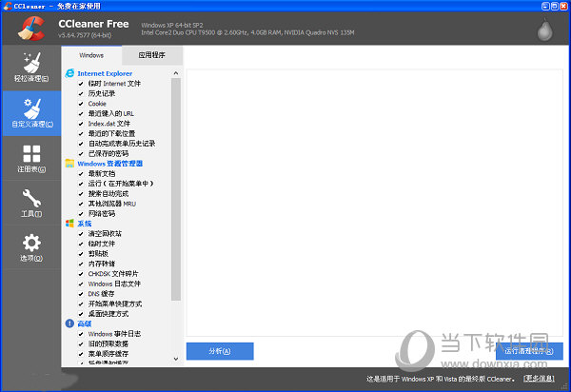This screenshot has width=571, height=392.
Task: Click the 系统 group header
Action: 84,224
